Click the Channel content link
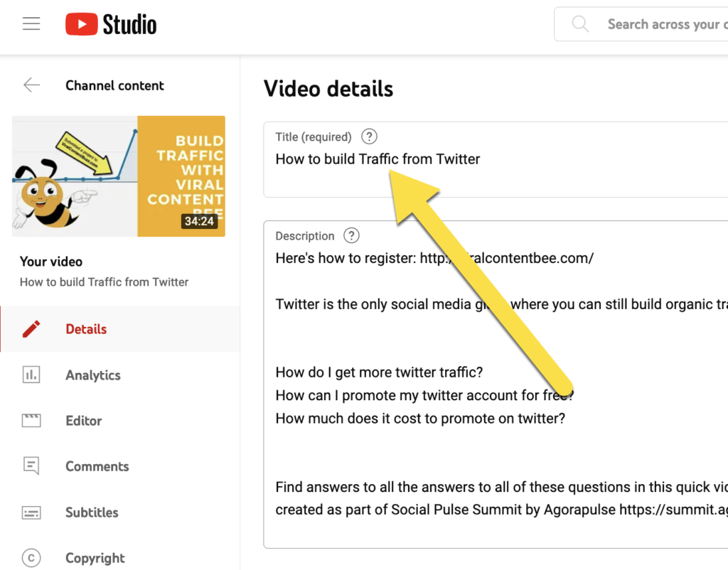 (114, 85)
